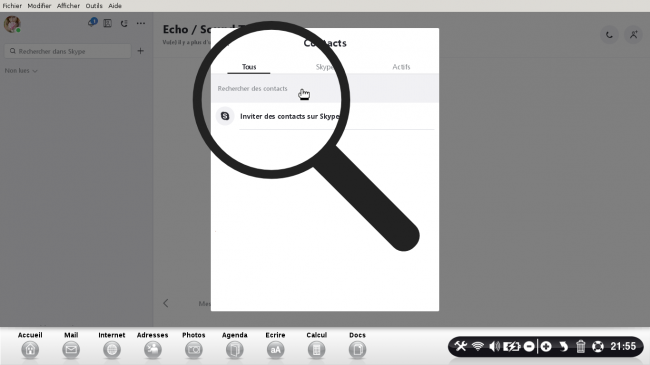Open the trash bin tray icon

coord(580,346)
